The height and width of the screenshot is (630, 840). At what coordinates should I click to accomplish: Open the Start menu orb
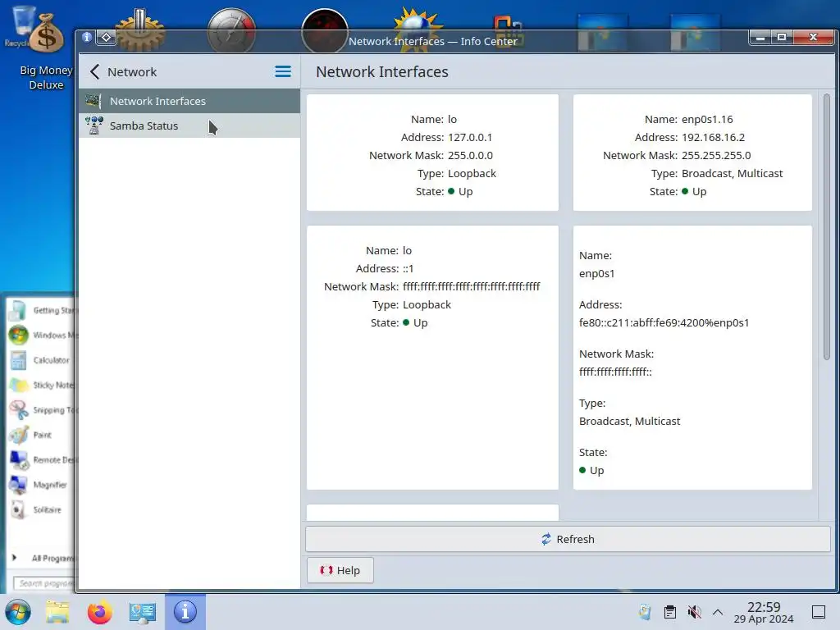coord(18,612)
